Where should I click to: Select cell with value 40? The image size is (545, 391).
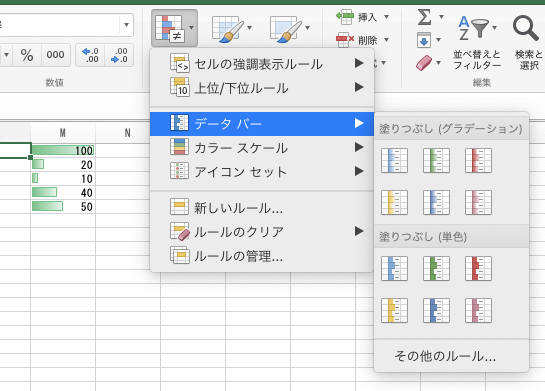[63, 193]
